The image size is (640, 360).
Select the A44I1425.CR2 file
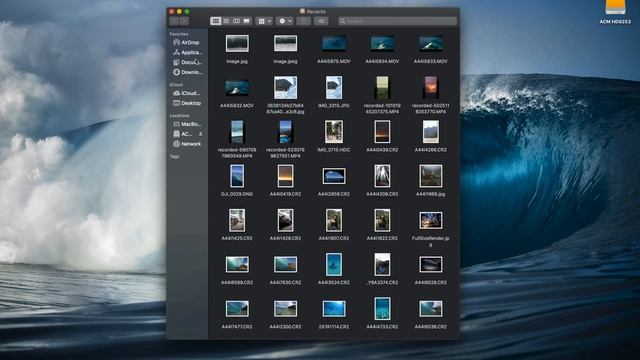(x=237, y=220)
